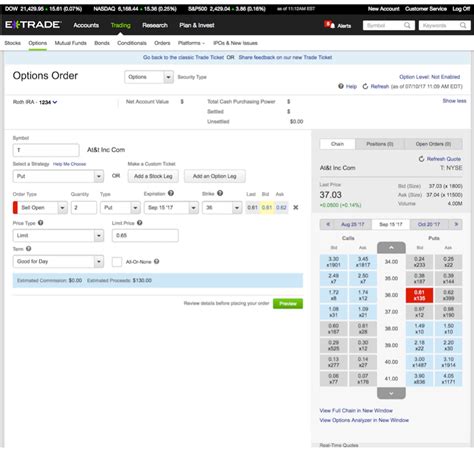This screenshot has width=474, height=450.
Task: Switch to the Mutual Funds tab
Action: (71, 43)
